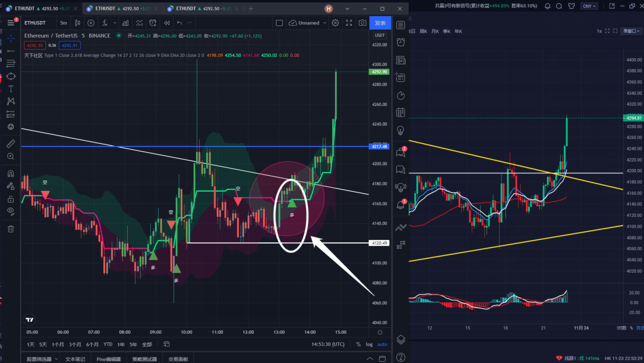Open the object tree layers icon
This screenshot has width=644, height=363.
tap(400, 339)
